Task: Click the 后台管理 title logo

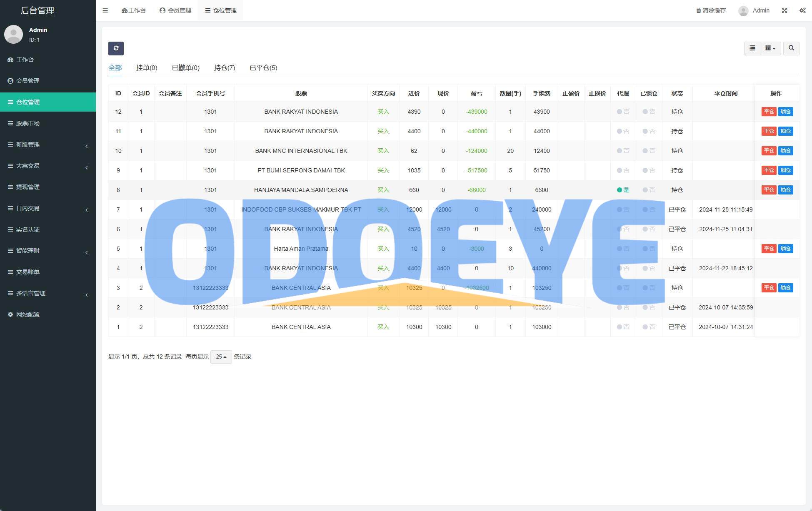Action: click(37, 10)
